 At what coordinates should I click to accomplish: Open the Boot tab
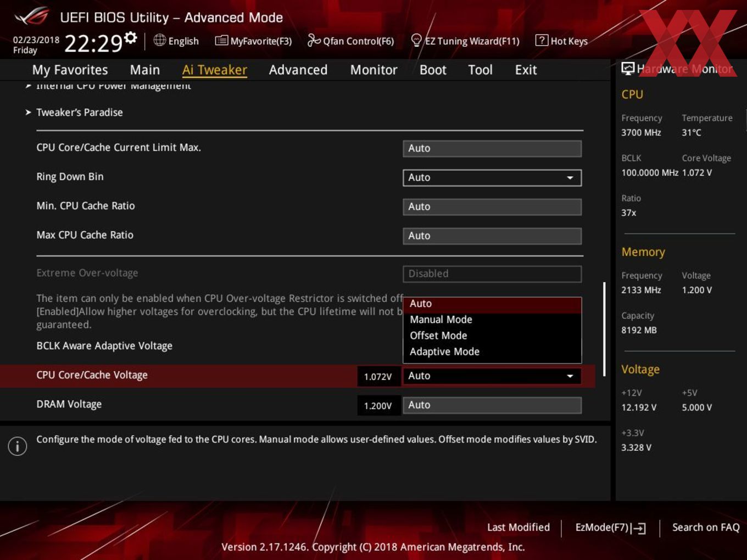tap(433, 70)
